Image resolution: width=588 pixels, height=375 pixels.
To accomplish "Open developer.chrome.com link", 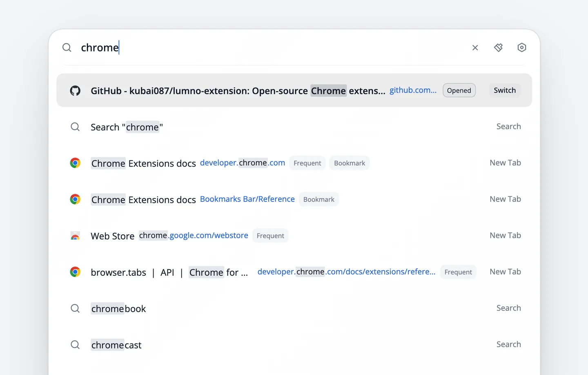I will (243, 163).
